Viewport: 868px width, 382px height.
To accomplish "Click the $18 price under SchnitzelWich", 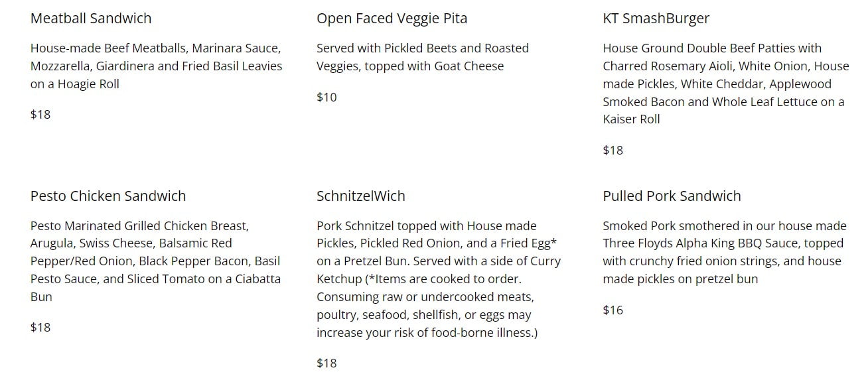I will pos(326,363).
